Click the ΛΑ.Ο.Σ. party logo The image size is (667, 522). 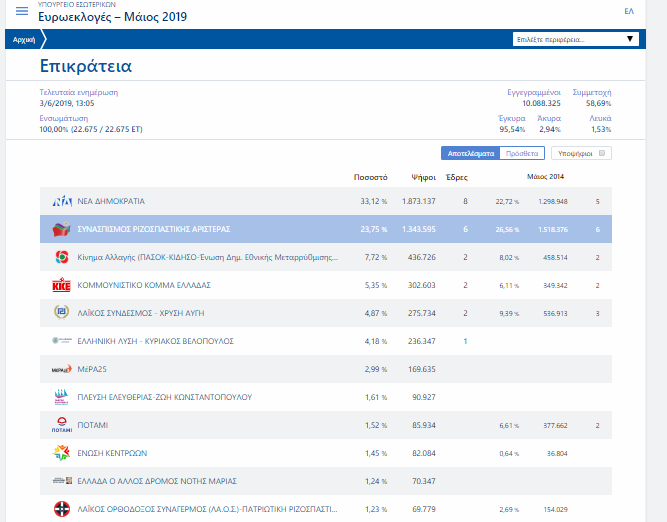point(61,510)
